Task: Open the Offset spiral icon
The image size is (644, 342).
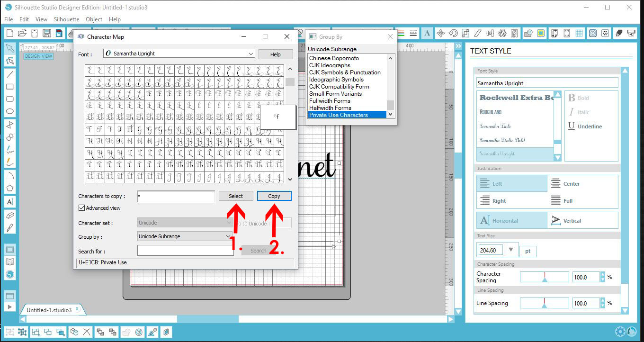Action: pos(592,33)
